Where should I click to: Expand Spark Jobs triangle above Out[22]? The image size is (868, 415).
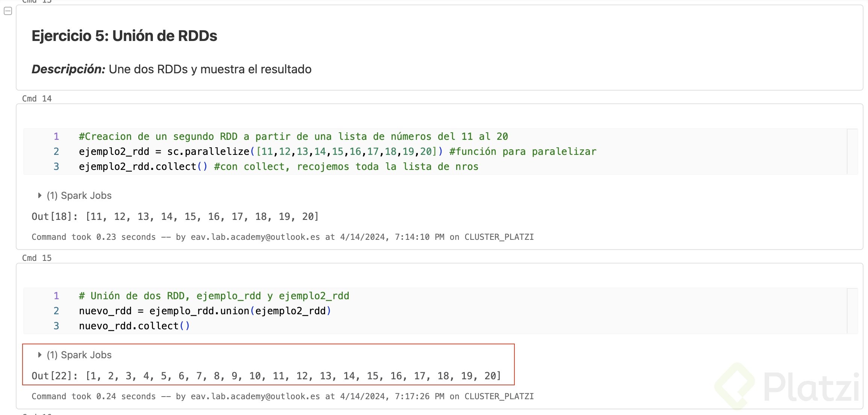click(39, 355)
